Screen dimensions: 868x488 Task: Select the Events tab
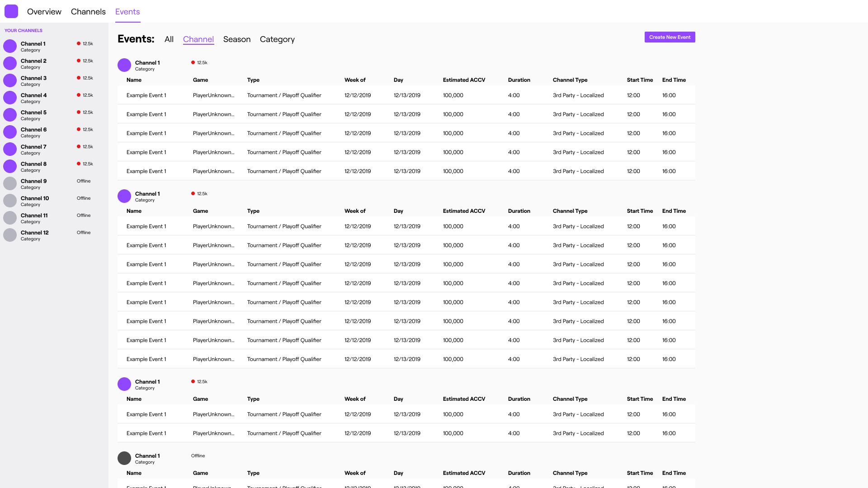tap(127, 11)
